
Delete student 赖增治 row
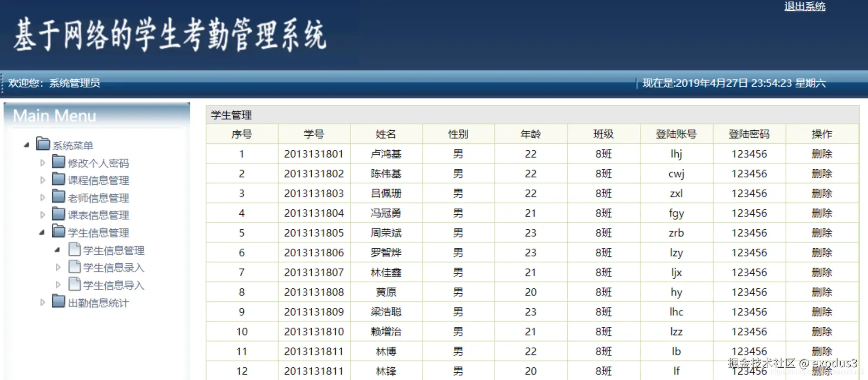[x=822, y=331]
